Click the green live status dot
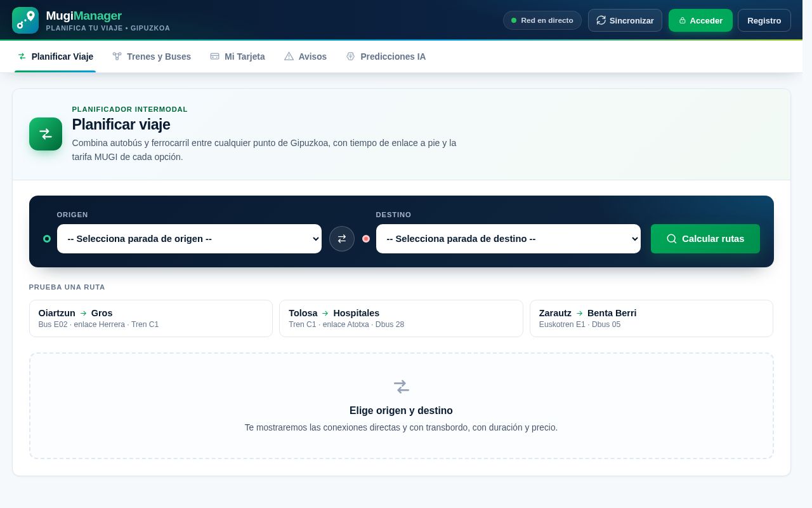812x508 pixels. pyautogui.click(x=514, y=20)
